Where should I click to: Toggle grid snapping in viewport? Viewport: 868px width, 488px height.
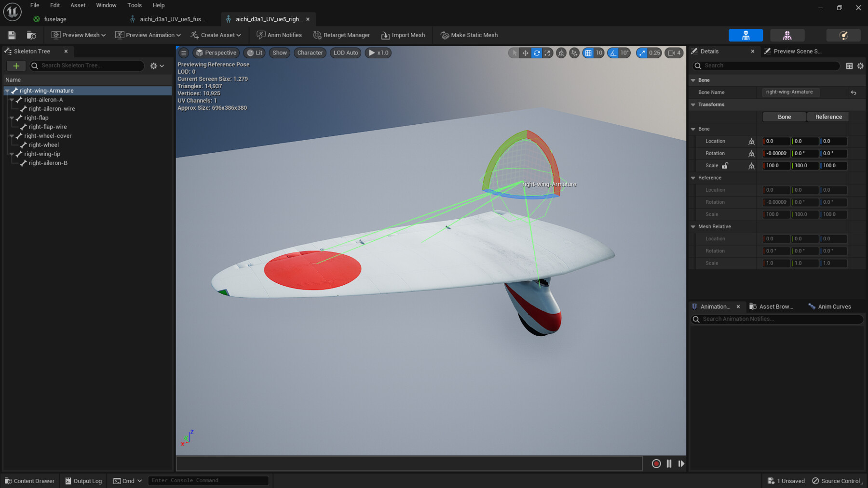tap(588, 53)
